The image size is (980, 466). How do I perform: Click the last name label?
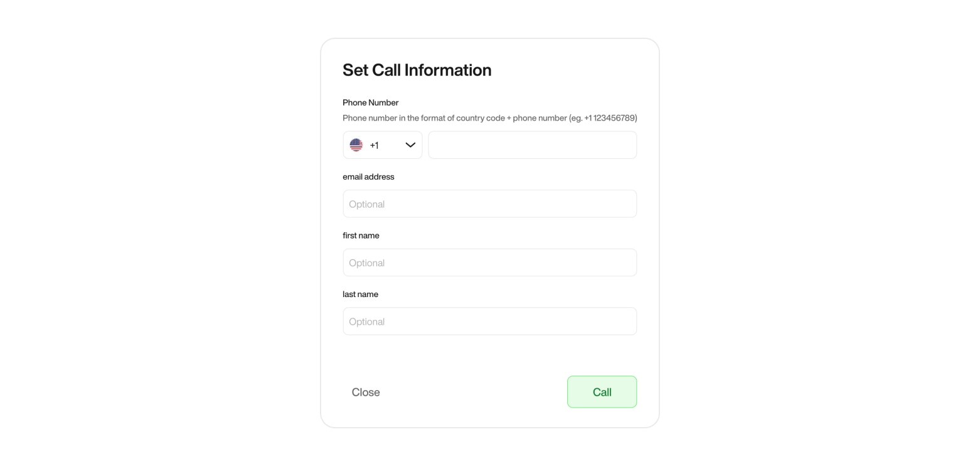360,294
